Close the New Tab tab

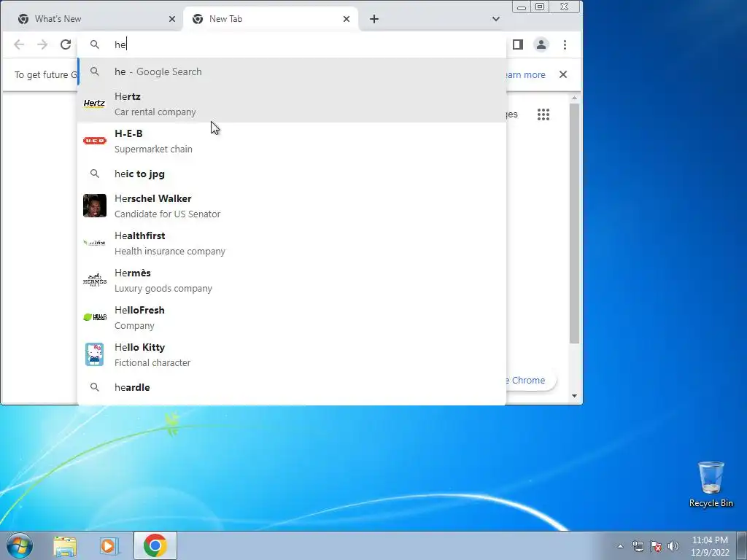pyautogui.click(x=347, y=19)
